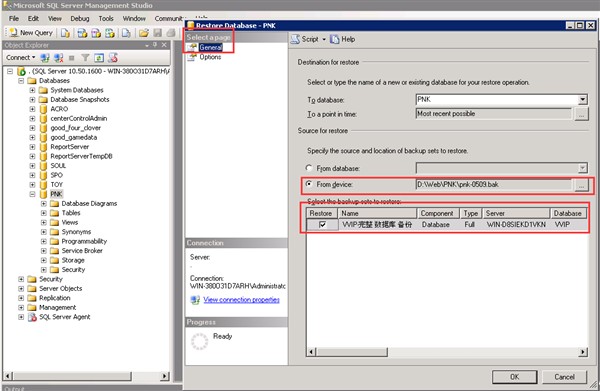Click the Save disk icon
Viewport: 600px width, 391px height.
tap(157, 33)
